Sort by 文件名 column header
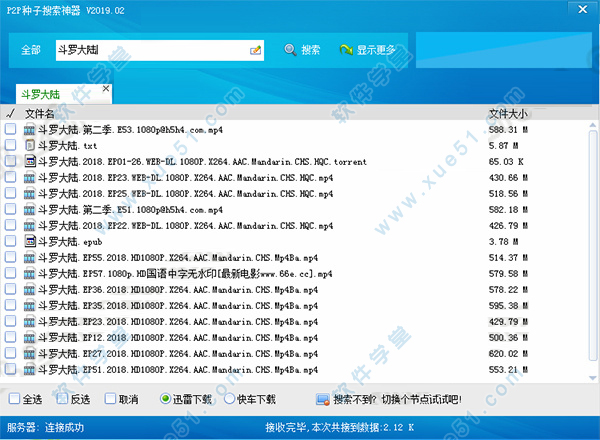Viewport: 600px width, 440px height. [x=39, y=114]
